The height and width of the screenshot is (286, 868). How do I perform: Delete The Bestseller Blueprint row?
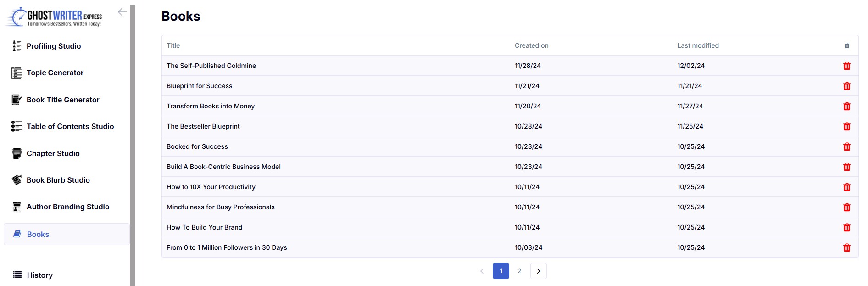coord(847,126)
